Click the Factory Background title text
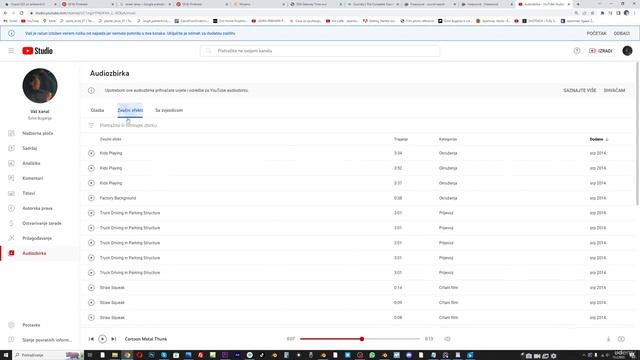640x360 pixels. tap(118, 198)
